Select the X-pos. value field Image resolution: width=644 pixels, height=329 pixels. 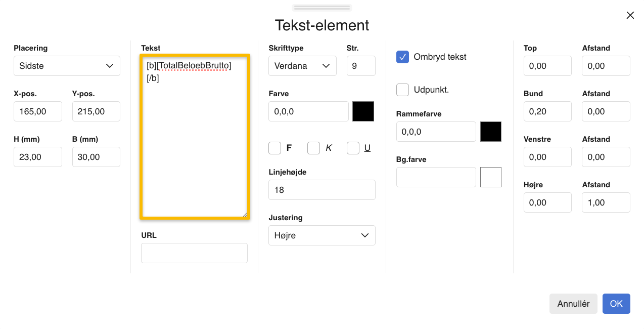[x=38, y=111]
